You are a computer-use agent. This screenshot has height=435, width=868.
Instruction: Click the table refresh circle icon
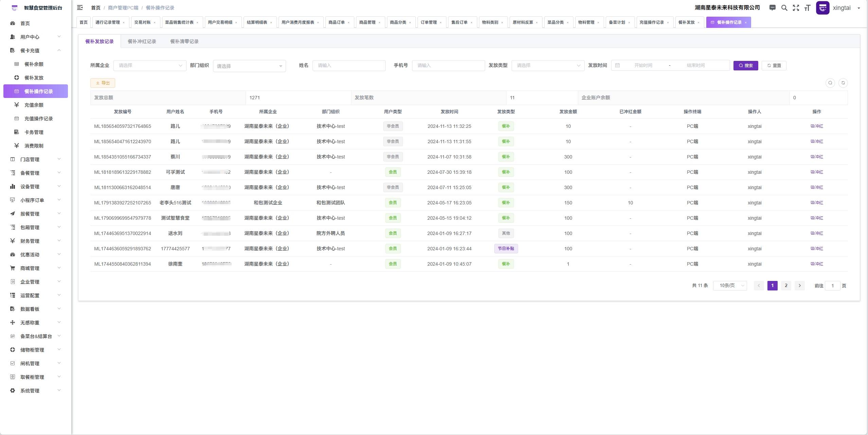(843, 83)
